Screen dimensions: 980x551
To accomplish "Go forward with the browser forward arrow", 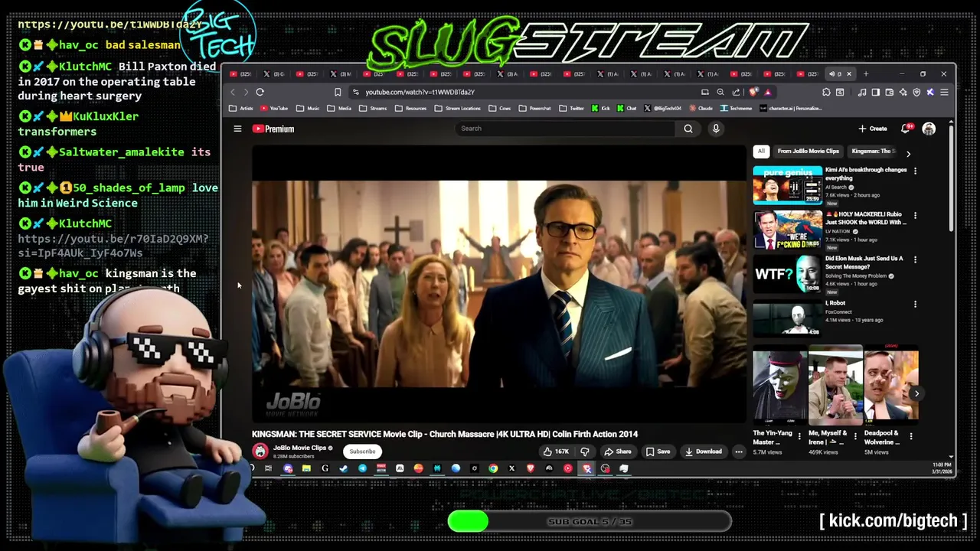I will point(246,92).
